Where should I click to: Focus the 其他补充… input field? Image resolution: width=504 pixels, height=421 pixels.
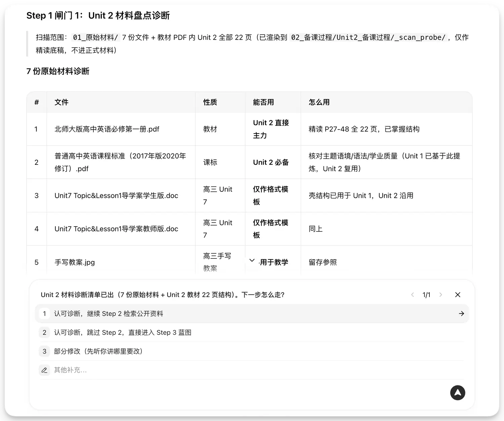pyautogui.click(x=252, y=370)
